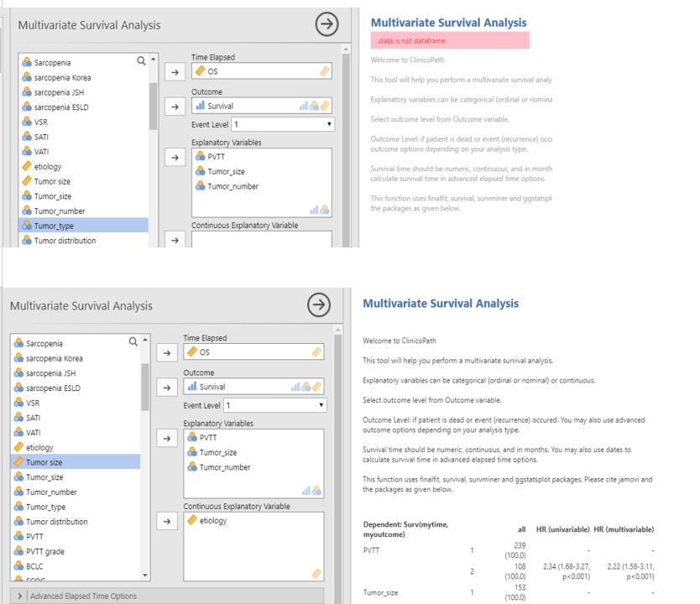Select Tumor_number in the top variable list

(x=83, y=211)
